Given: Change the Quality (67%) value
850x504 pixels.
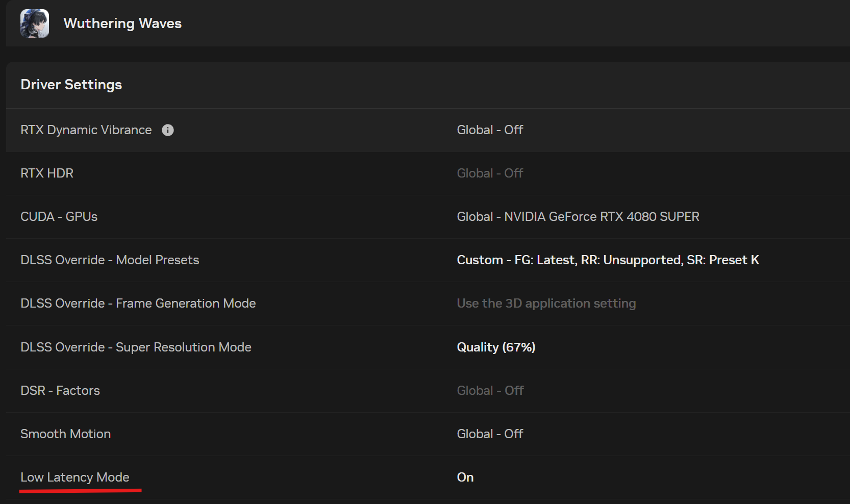Looking at the screenshot, I should click(496, 347).
